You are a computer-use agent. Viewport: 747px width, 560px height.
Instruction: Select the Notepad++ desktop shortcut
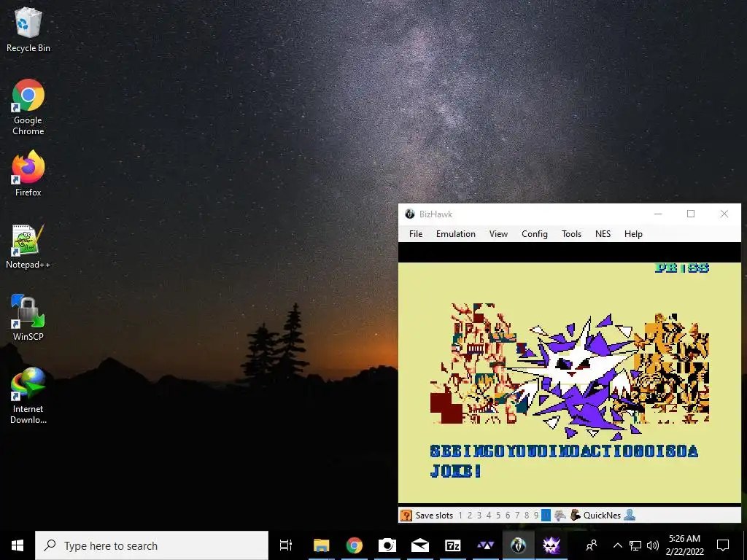pos(28,246)
